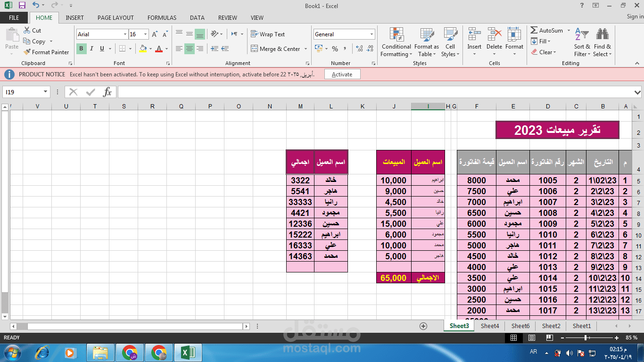Viewport: 644px width, 362px height.
Task: Open the Format as Table gallery
Action: (x=427, y=42)
